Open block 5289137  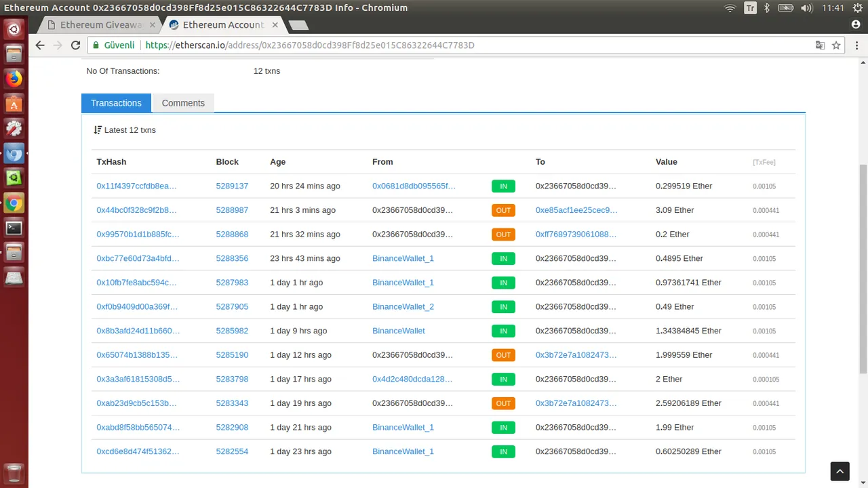232,186
